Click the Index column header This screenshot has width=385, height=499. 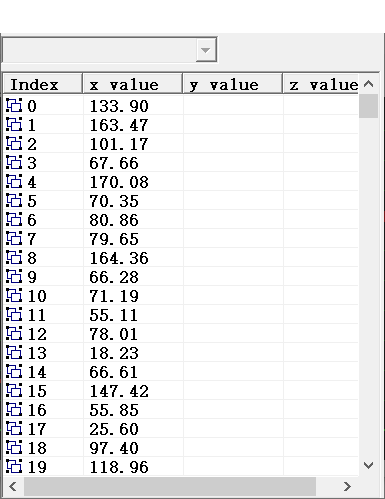tap(43, 84)
